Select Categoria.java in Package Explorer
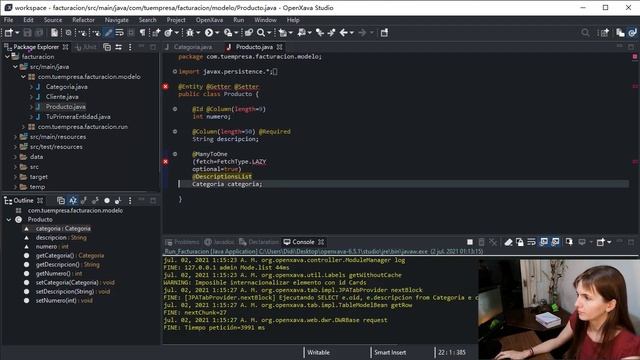This screenshot has height=360, width=640. coord(66,87)
